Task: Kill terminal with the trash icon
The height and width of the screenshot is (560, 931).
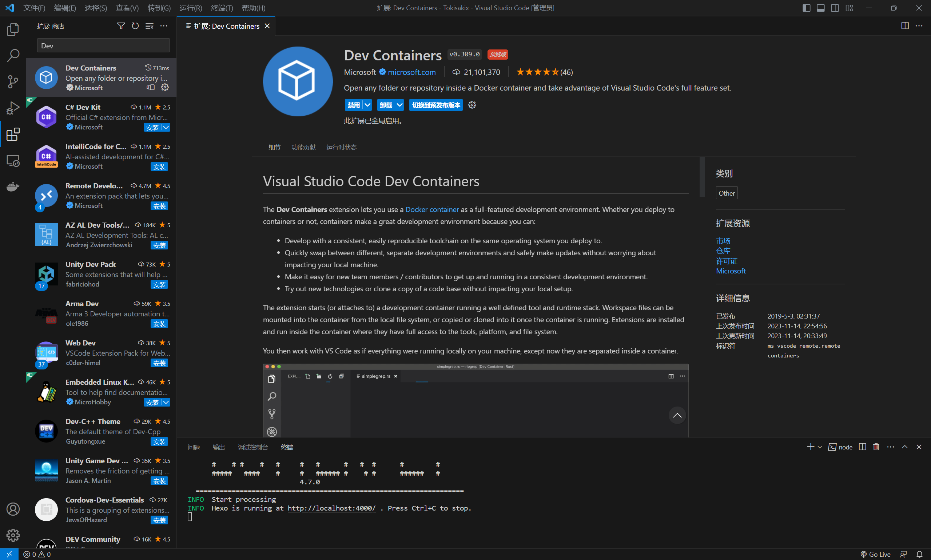Action: [876, 447]
